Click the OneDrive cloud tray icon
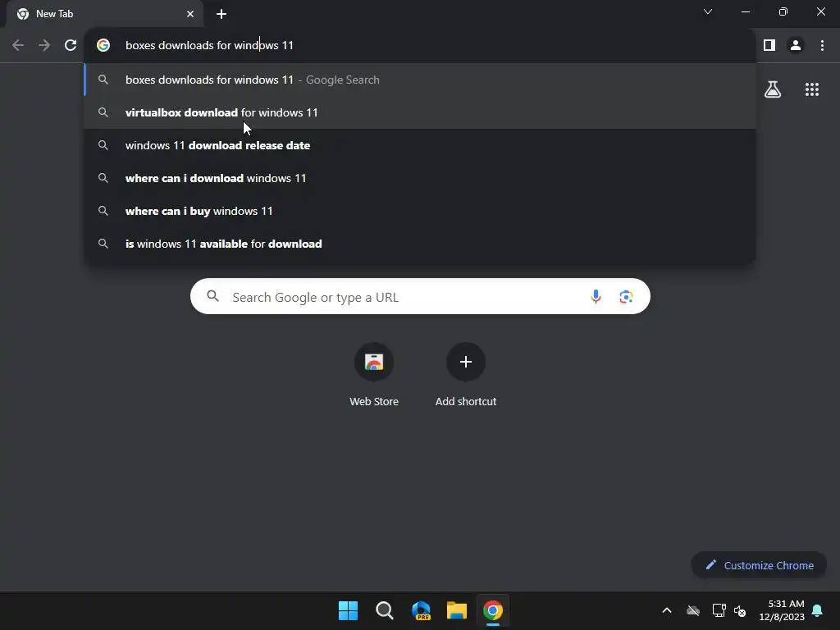The width and height of the screenshot is (840, 630). coord(693,610)
